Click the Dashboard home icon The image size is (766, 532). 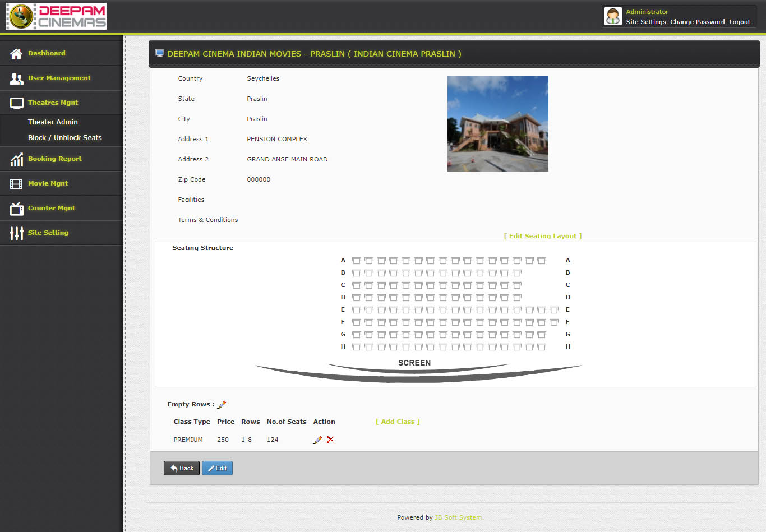16,54
